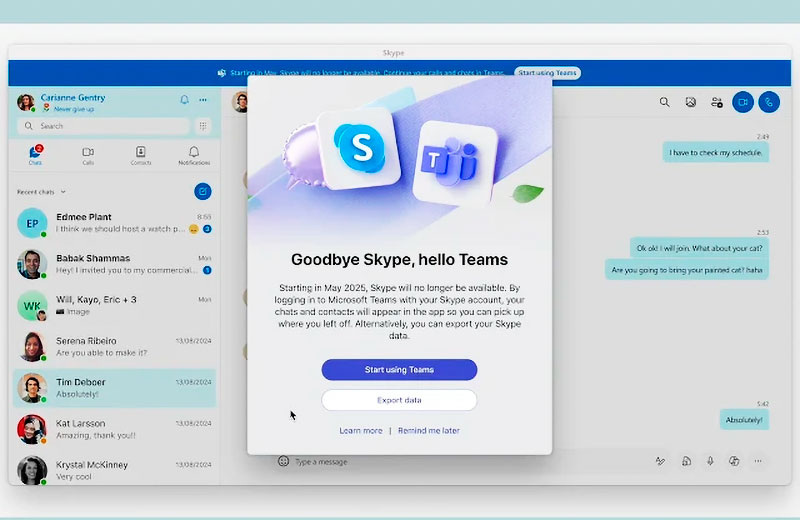Open the more options ellipsis in profile header
Image resolution: width=800 pixels, height=520 pixels.
203,100
